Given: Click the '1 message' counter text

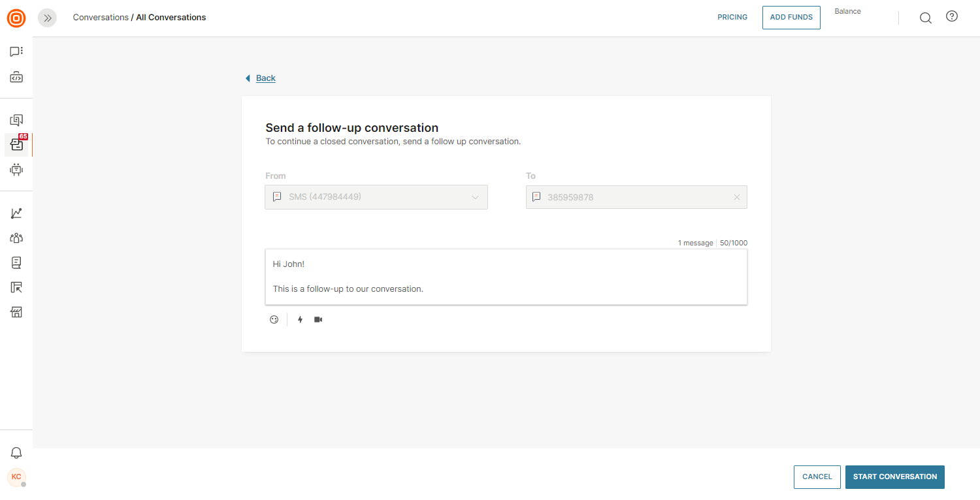Looking at the screenshot, I should 695,243.
